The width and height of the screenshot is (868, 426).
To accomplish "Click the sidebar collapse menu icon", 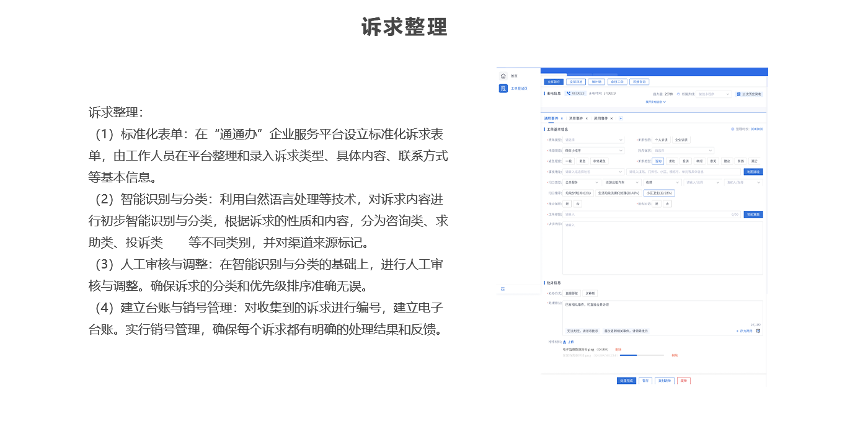I will click(503, 288).
